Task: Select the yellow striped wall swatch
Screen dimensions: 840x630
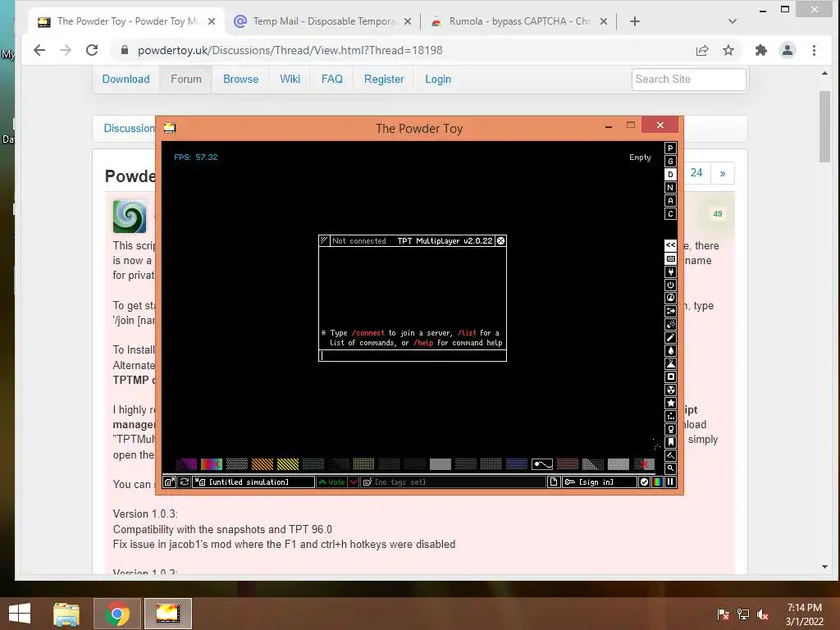Action: [x=288, y=464]
